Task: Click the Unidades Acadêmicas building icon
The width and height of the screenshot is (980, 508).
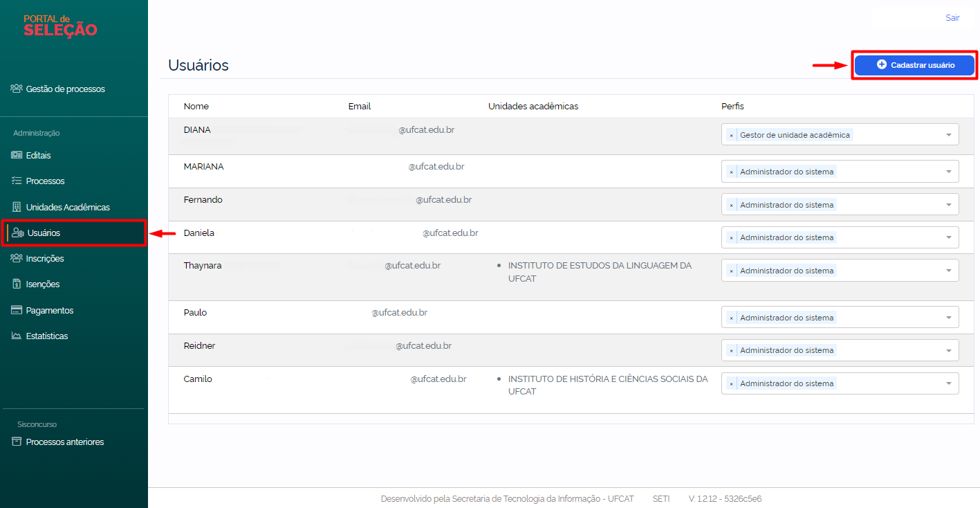Action: click(17, 207)
